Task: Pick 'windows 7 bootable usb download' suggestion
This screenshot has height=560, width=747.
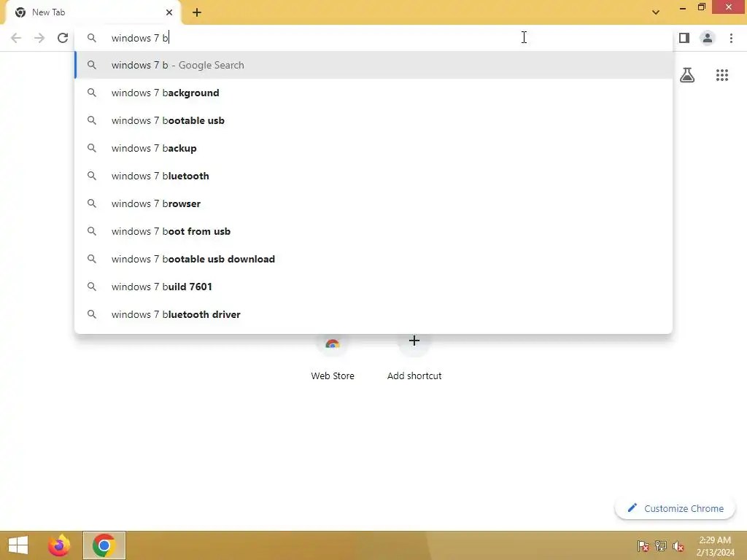Action: pos(373,259)
